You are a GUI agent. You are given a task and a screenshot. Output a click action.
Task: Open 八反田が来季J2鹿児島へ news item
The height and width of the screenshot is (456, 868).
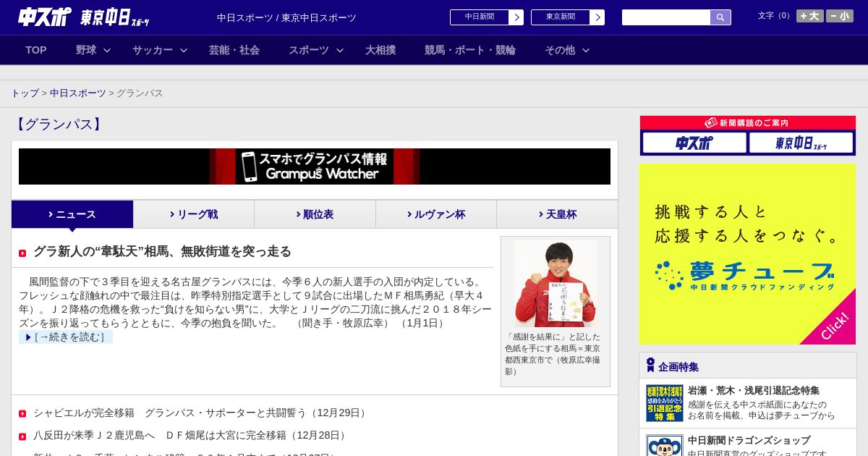[191, 435]
